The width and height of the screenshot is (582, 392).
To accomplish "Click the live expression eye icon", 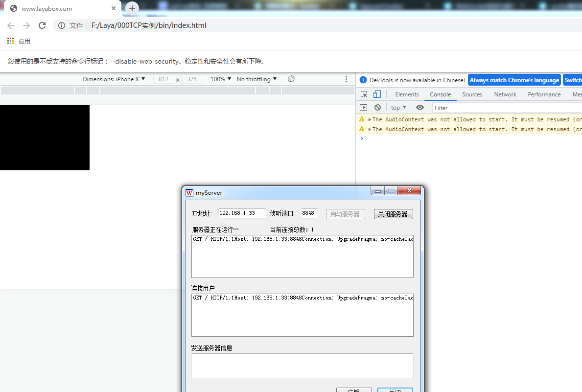I will [420, 108].
